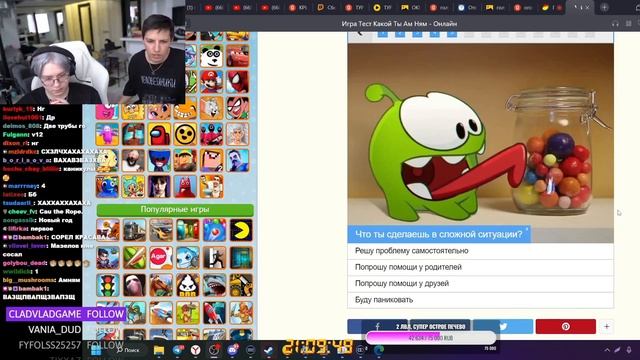640x360 pixels.
Task: Open the Mario game icon
Action: click(x=211, y=82)
